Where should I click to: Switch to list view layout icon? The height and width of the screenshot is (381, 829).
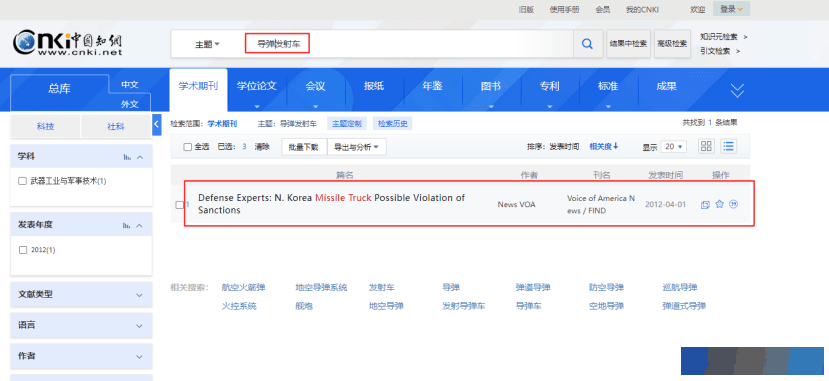click(729, 146)
